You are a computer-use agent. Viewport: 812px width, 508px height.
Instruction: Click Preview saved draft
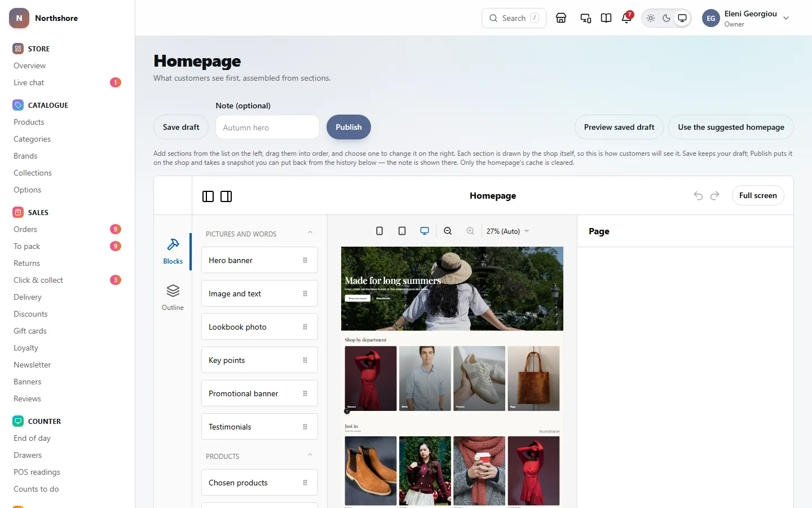(619, 127)
